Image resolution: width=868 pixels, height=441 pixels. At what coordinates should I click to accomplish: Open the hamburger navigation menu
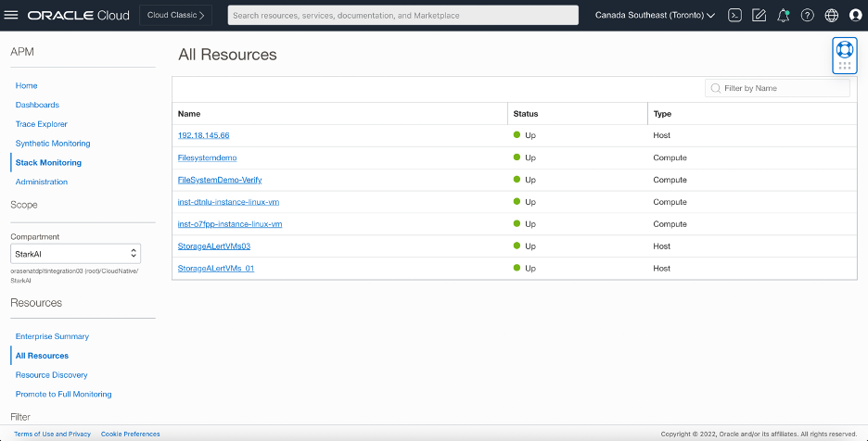[x=11, y=15]
